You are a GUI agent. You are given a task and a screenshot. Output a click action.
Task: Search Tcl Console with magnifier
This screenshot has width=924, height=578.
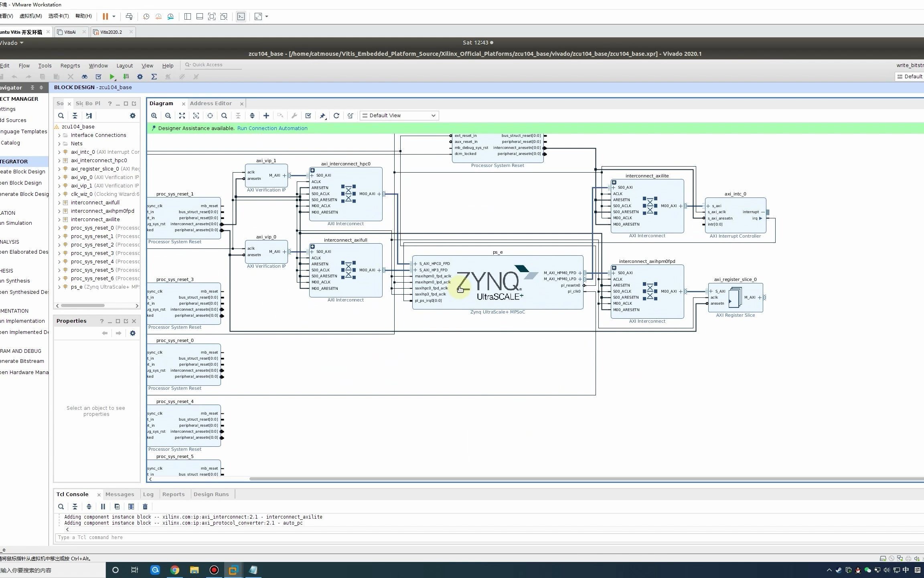click(x=61, y=507)
